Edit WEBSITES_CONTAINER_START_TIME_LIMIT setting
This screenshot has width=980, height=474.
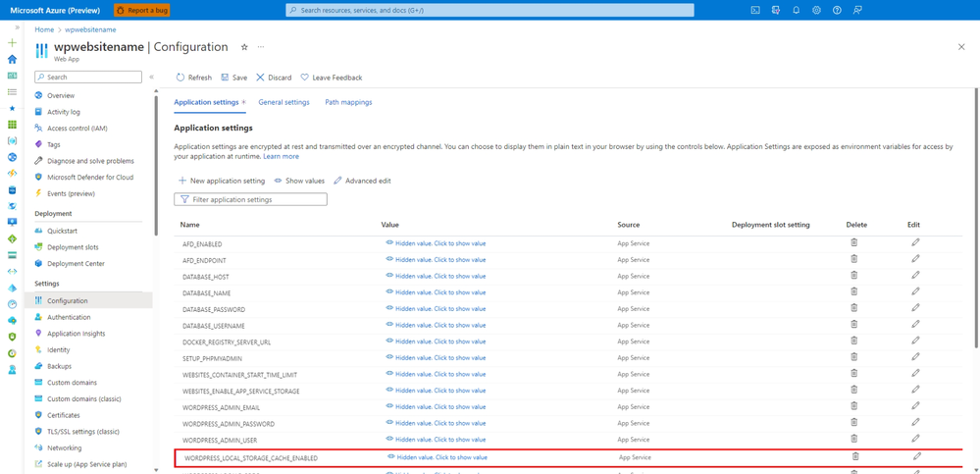(915, 373)
